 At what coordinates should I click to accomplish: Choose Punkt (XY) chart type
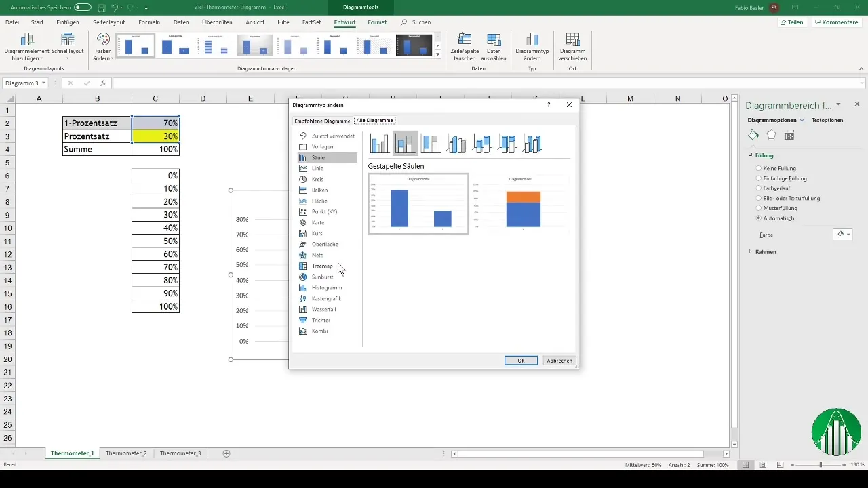coord(327,211)
